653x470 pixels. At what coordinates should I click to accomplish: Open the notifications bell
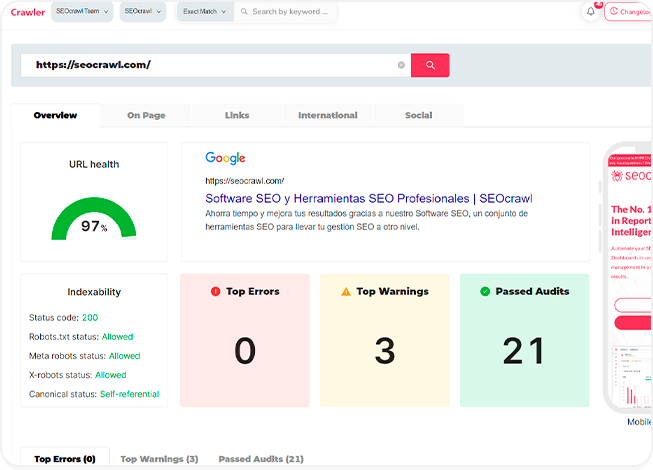[x=591, y=12]
